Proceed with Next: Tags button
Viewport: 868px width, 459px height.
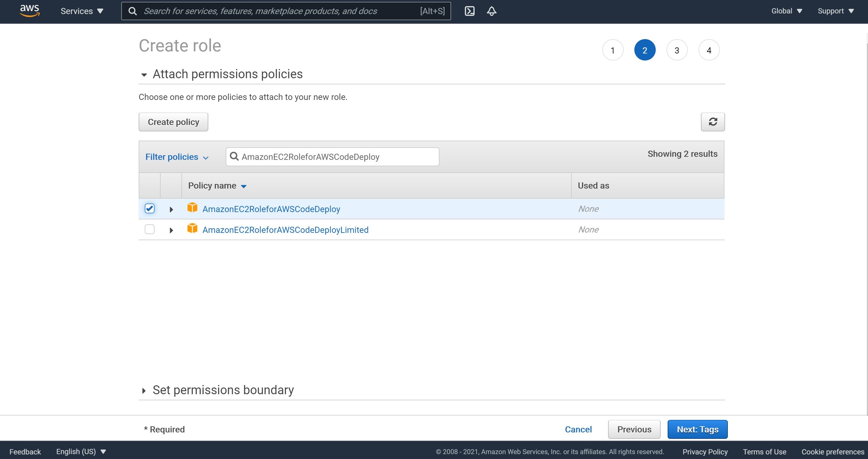(698, 429)
